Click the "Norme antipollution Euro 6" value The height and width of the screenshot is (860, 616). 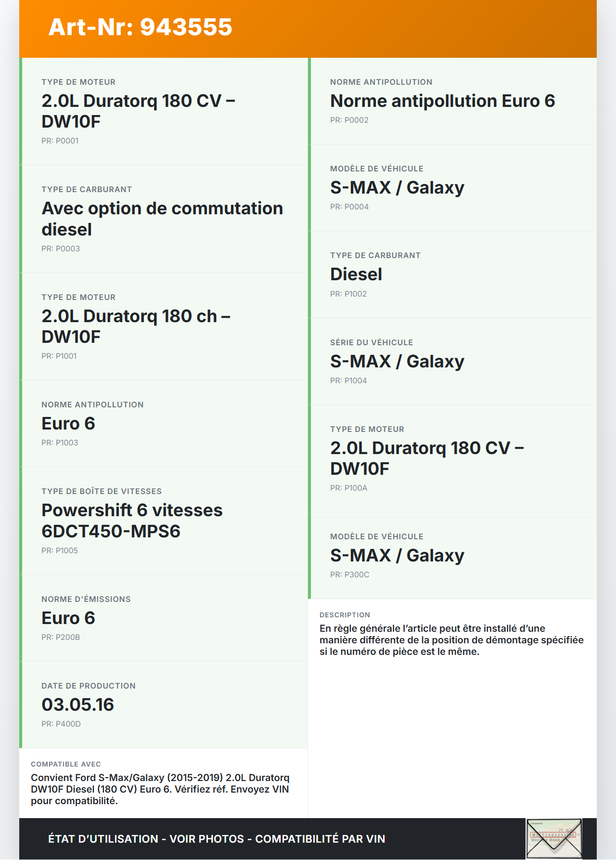tap(442, 101)
